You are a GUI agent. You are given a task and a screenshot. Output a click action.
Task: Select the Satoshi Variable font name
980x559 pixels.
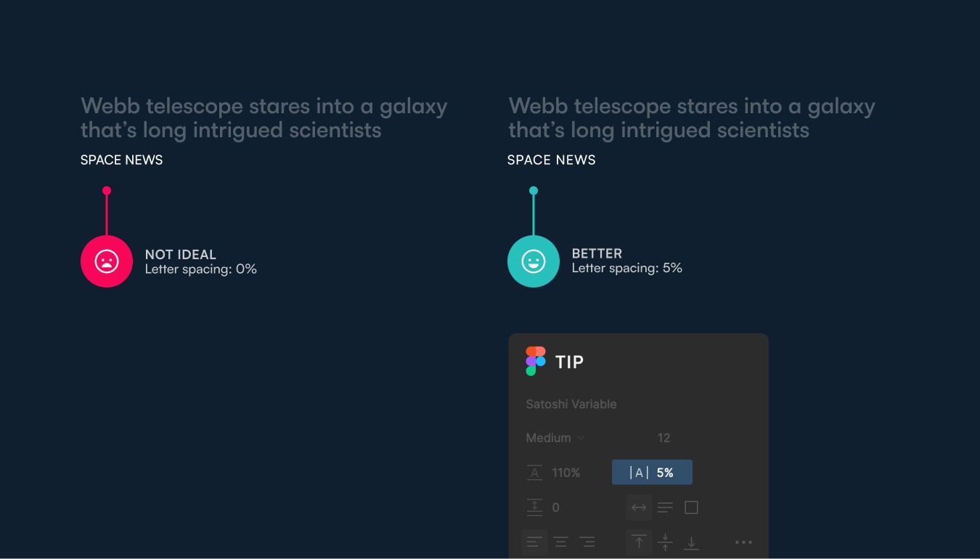(x=571, y=404)
